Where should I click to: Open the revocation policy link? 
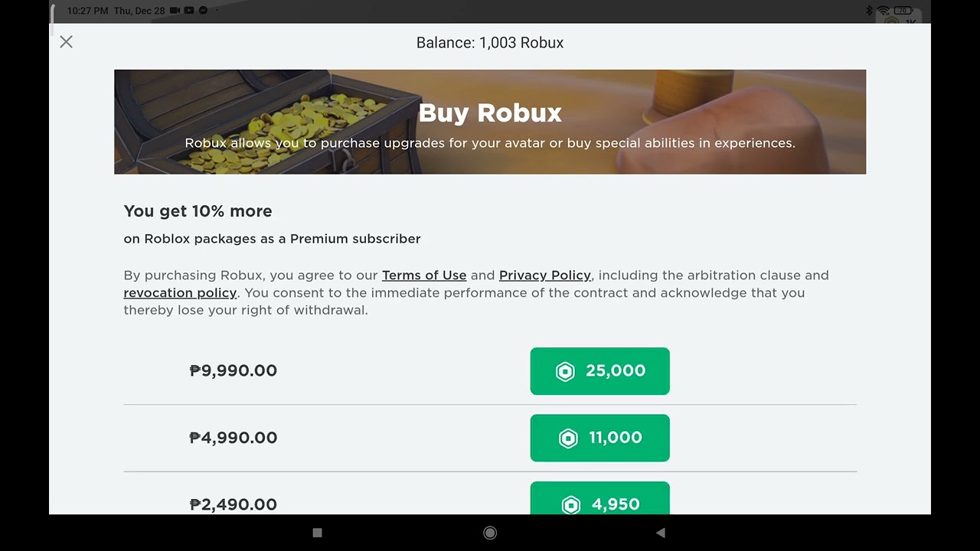click(x=180, y=293)
